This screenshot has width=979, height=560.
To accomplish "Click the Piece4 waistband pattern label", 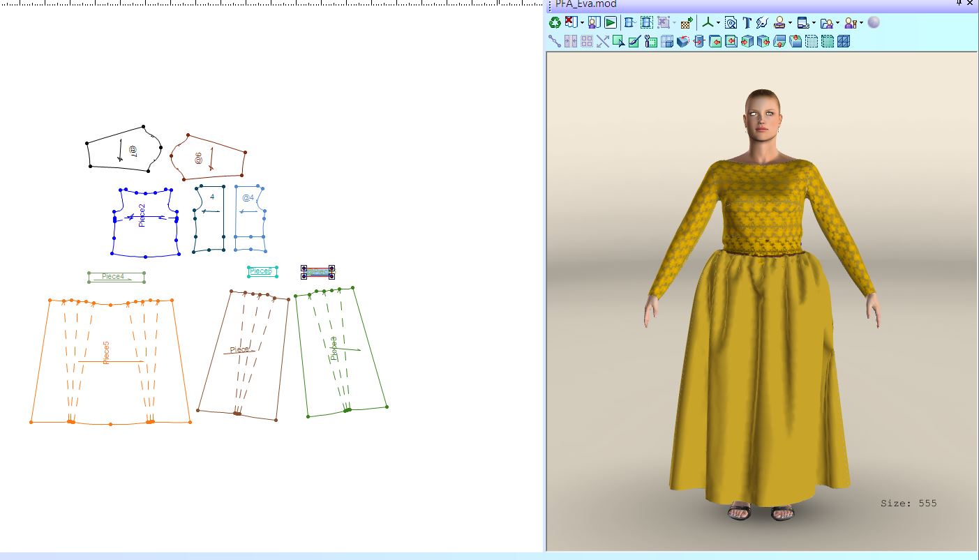I will click(113, 277).
